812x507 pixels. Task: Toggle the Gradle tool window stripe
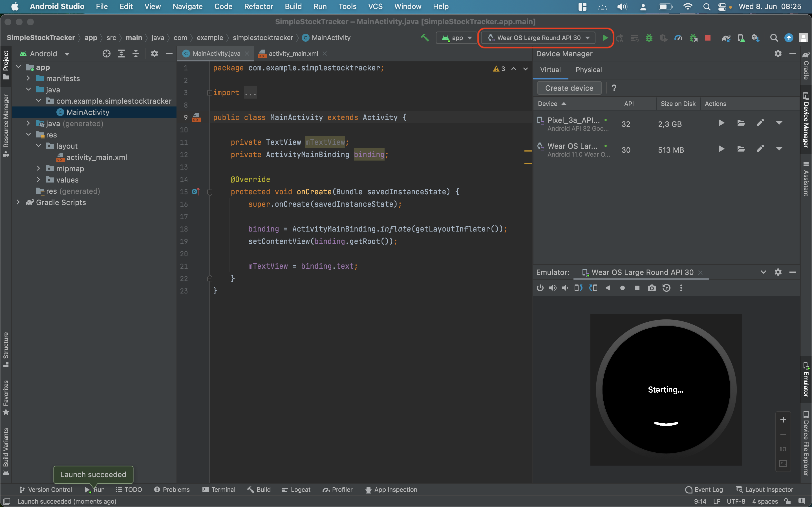point(806,66)
